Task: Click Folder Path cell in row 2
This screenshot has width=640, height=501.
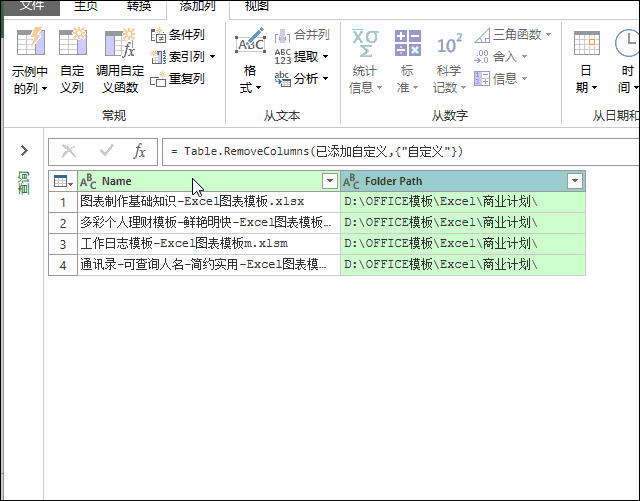Action: (463, 223)
